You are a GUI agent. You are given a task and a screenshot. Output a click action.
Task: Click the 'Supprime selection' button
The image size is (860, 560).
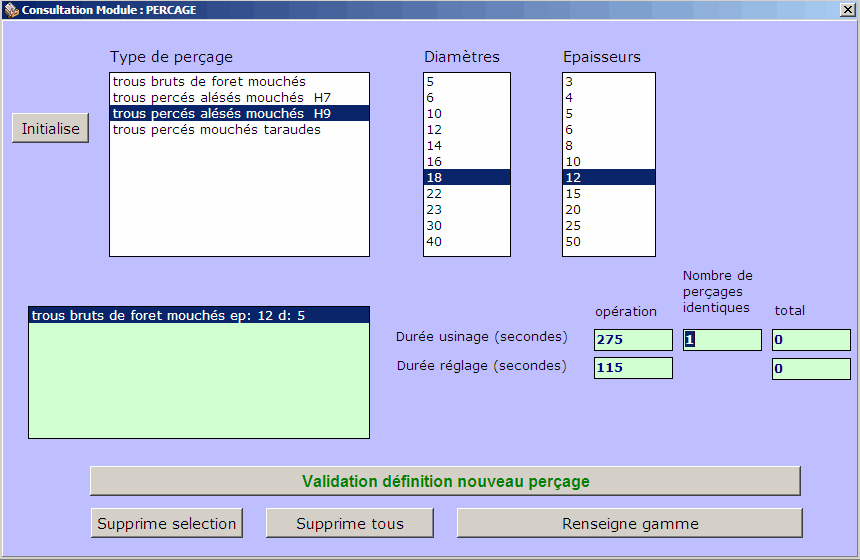tap(167, 523)
